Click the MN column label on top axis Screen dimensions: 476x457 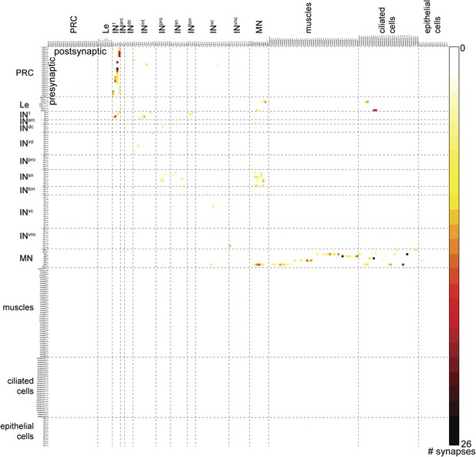click(x=259, y=27)
